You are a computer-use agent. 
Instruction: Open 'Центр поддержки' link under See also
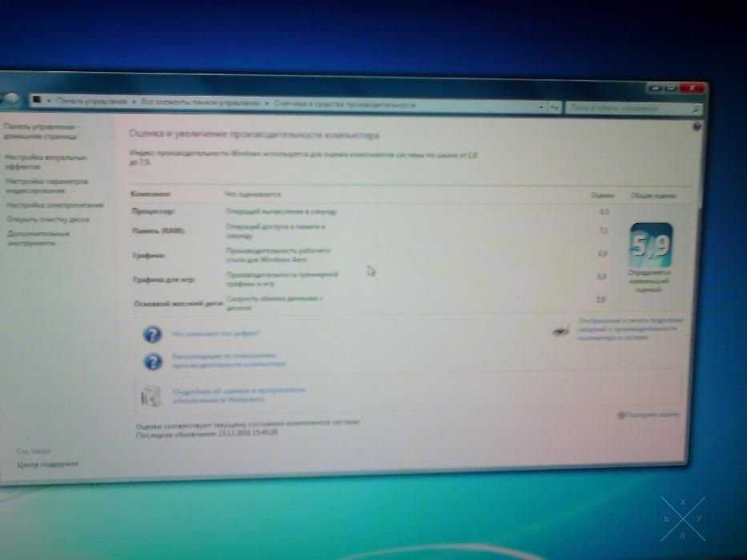48,464
